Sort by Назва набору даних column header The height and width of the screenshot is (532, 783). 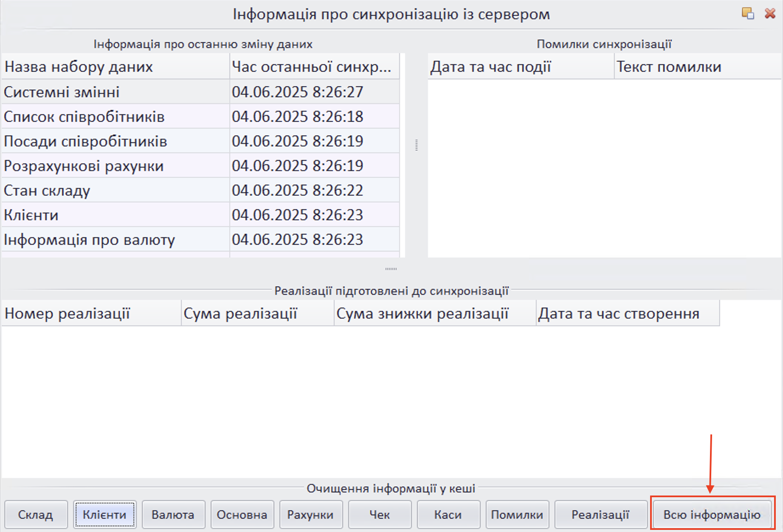coord(115,67)
